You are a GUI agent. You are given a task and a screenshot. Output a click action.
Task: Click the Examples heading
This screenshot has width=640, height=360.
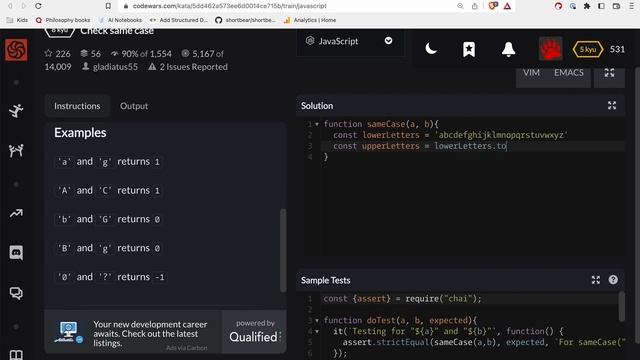click(80, 133)
